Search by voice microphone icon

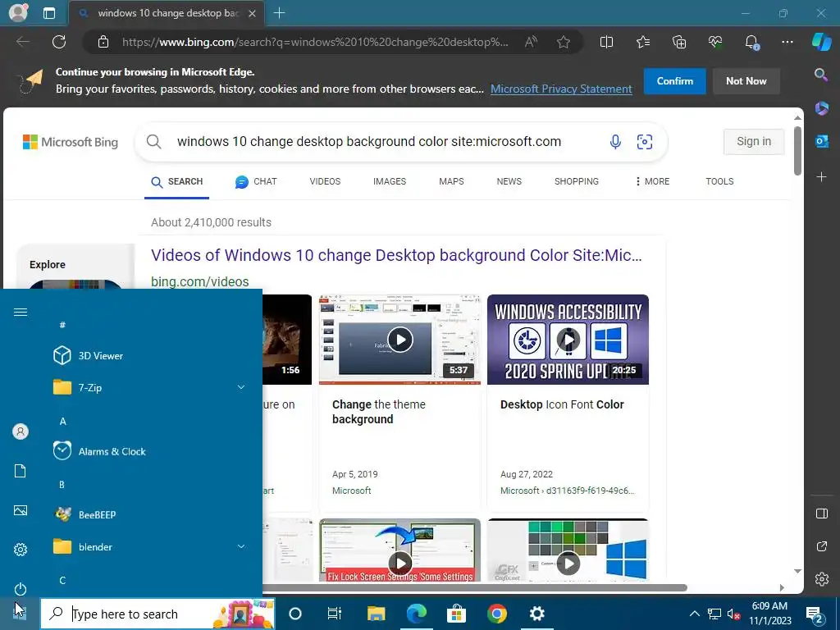[615, 141]
